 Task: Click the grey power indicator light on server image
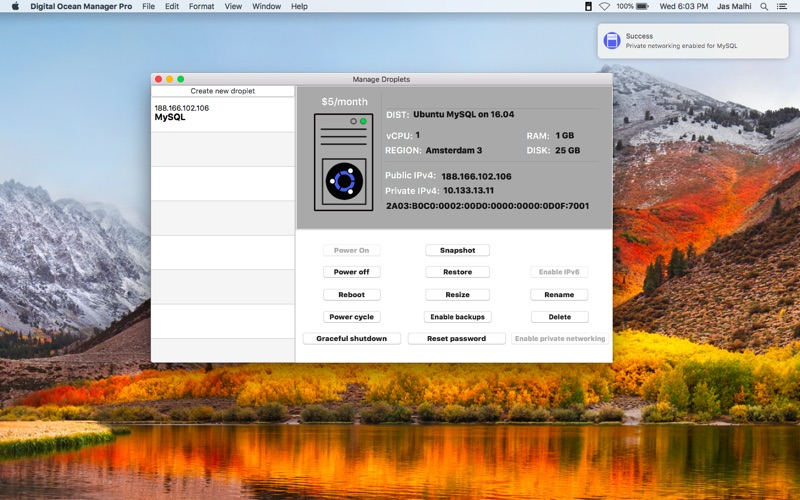(353, 121)
